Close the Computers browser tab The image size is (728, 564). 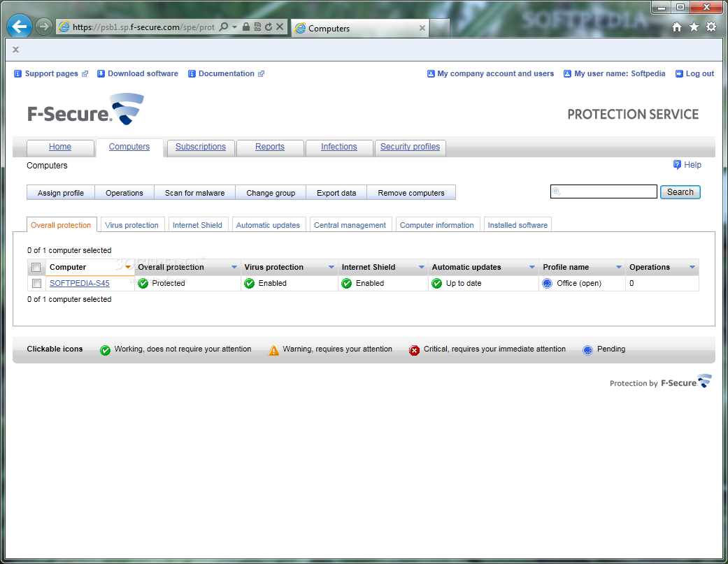click(422, 28)
